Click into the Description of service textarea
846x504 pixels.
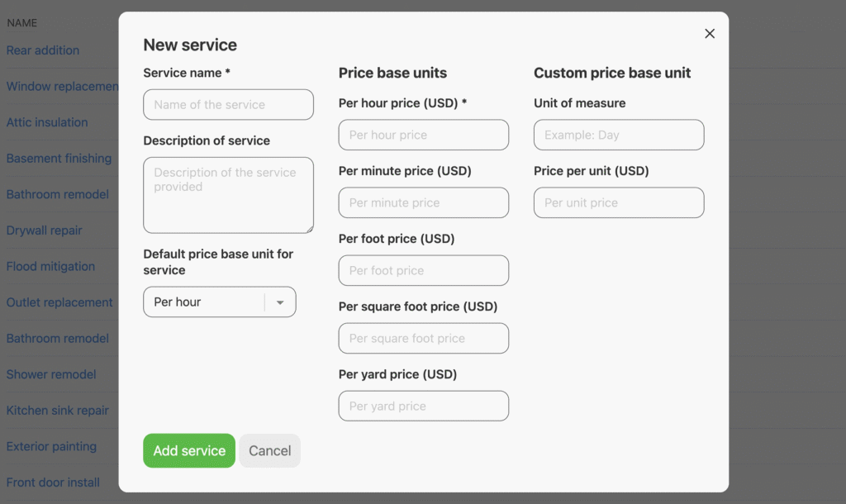[228, 195]
